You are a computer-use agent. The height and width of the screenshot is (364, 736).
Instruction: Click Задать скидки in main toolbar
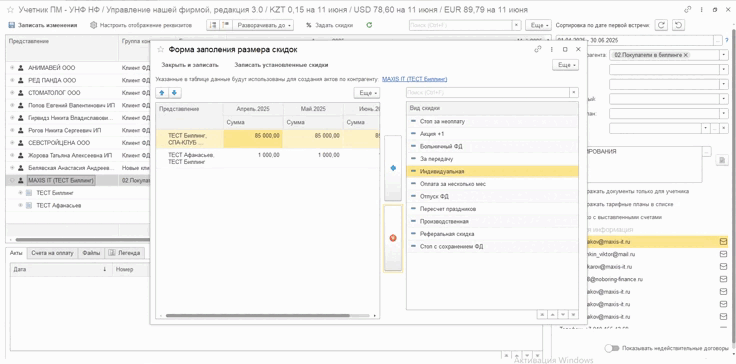329,25
